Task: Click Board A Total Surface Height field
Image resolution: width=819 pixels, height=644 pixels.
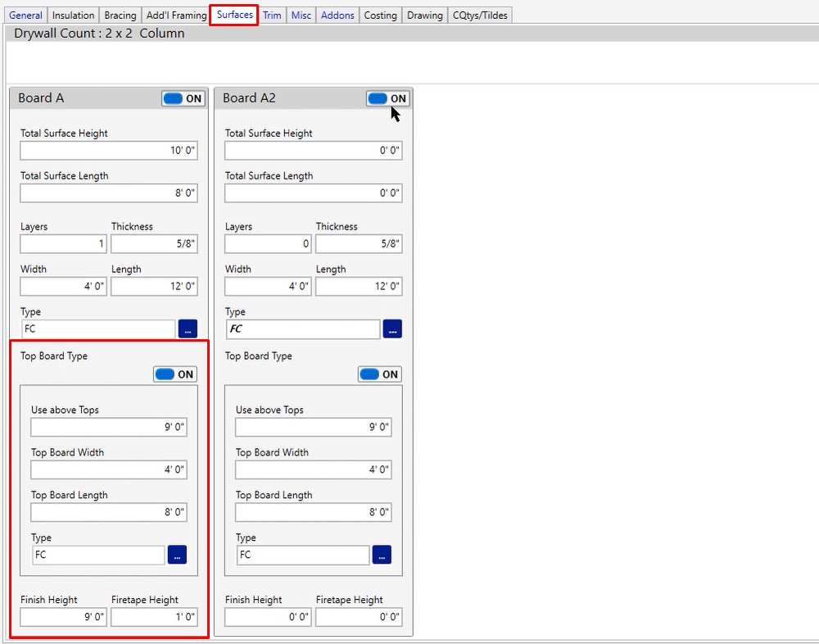Action: pos(108,151)
